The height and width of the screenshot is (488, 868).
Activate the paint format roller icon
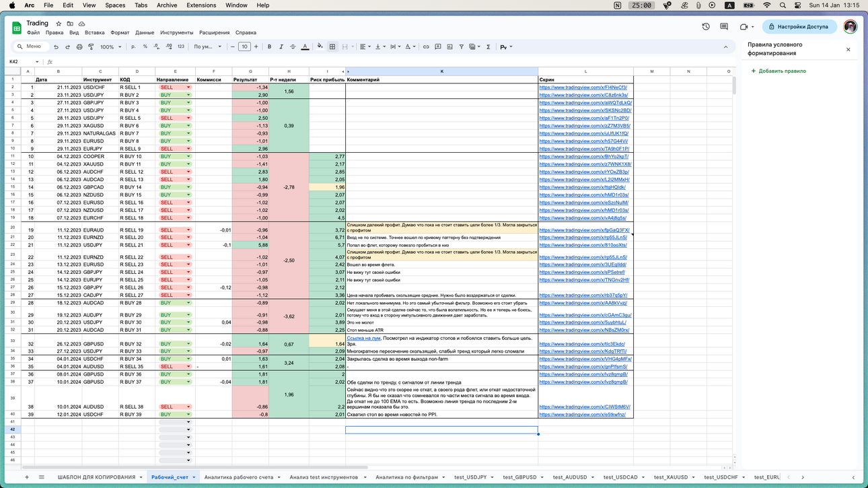coord(91,47)
